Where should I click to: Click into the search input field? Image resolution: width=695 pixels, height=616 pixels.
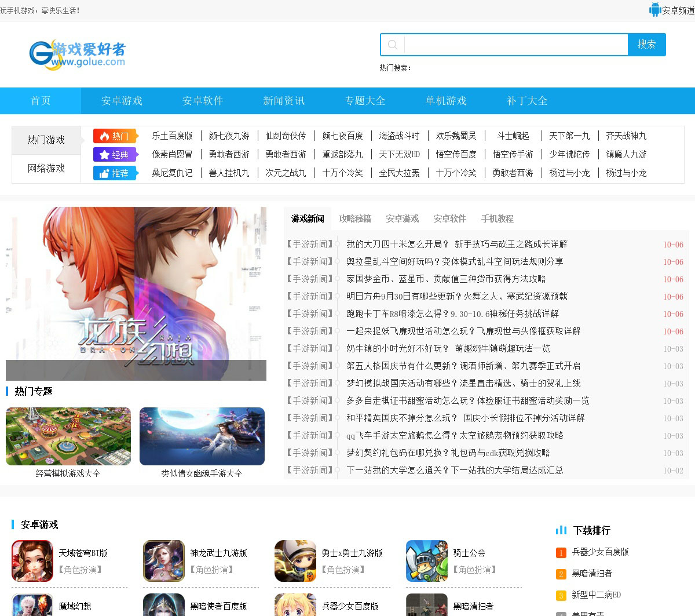pos(515,45)
